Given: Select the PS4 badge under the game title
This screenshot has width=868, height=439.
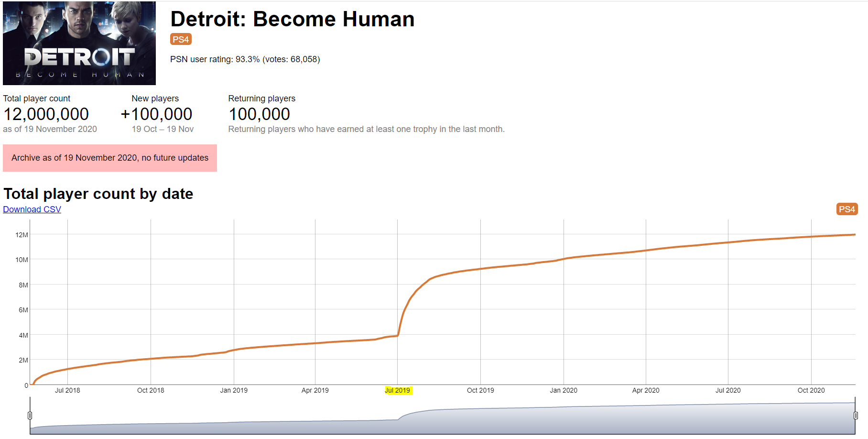Looking at the screenshot, I should [x=181, y=39].
